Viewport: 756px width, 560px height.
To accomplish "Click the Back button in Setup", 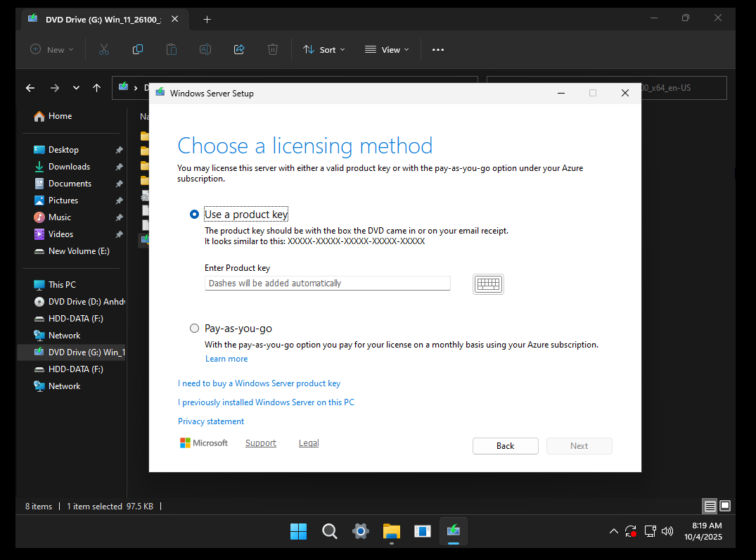I will click(505, 446).
